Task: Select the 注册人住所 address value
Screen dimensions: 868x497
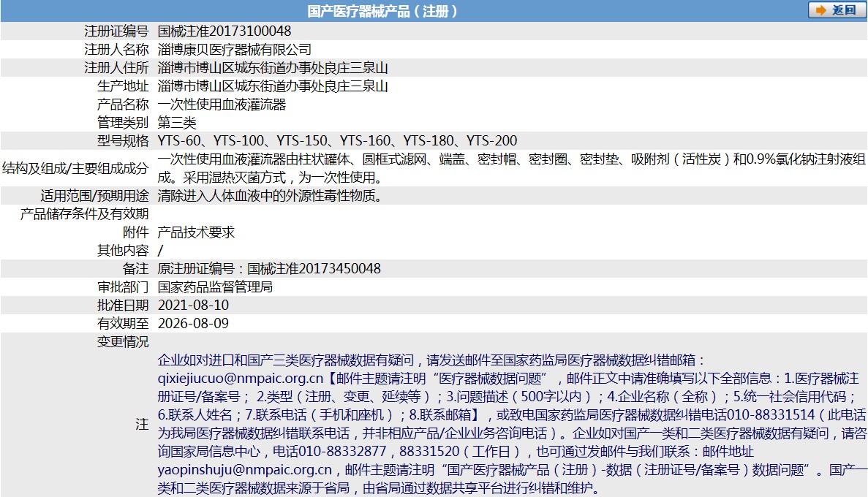Action: pos(273,67)
